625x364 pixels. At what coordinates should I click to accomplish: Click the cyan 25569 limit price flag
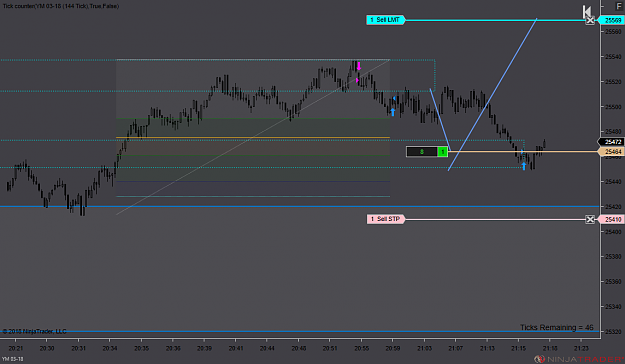pyautogui.click(x=612, y=20)
